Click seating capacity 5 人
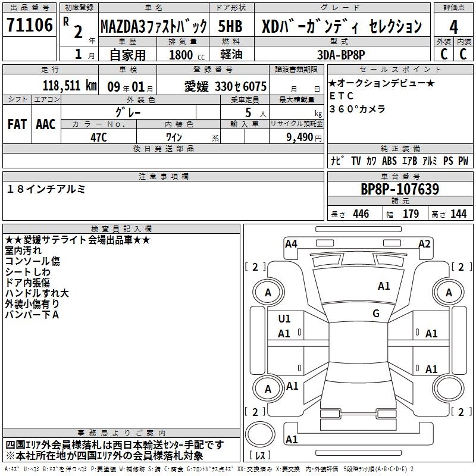The height and width of the screenshot is (476, 476). [256, 113]
